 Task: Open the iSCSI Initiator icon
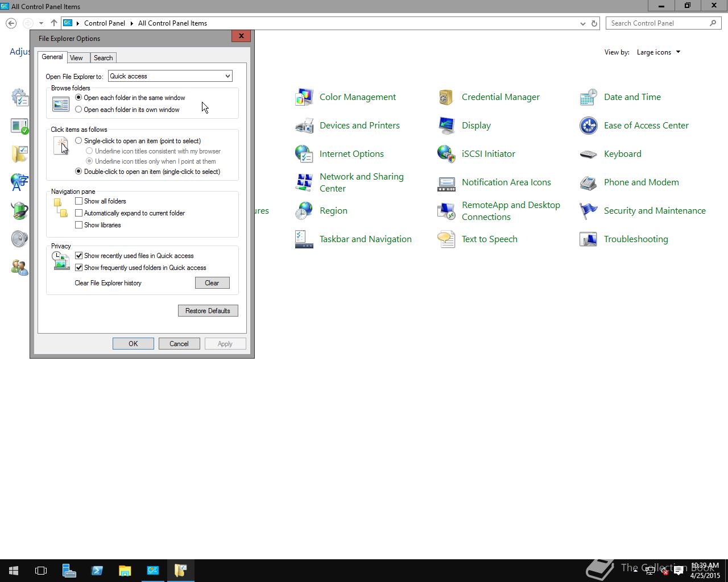point(446,154)
